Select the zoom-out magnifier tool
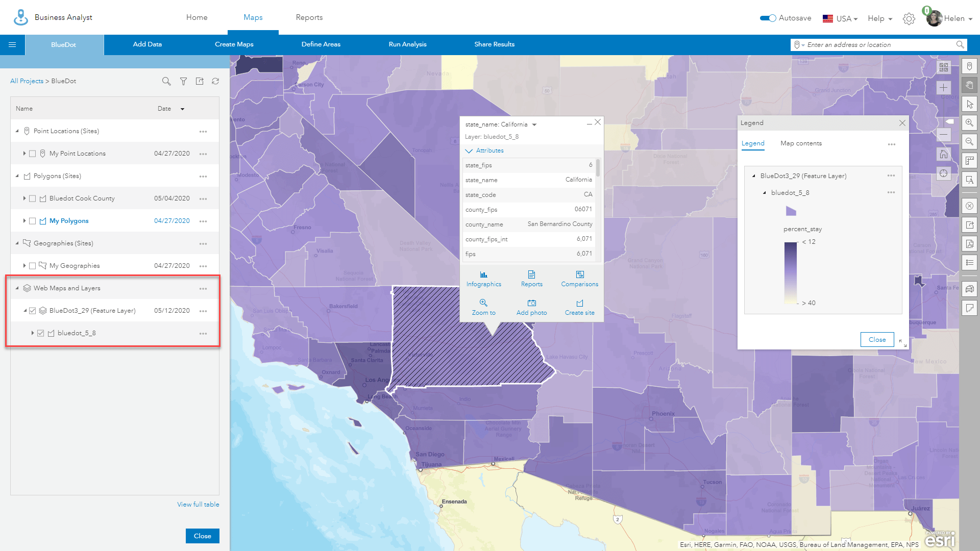The height and width of the screenshot is (551, 980). coord(969,142)
